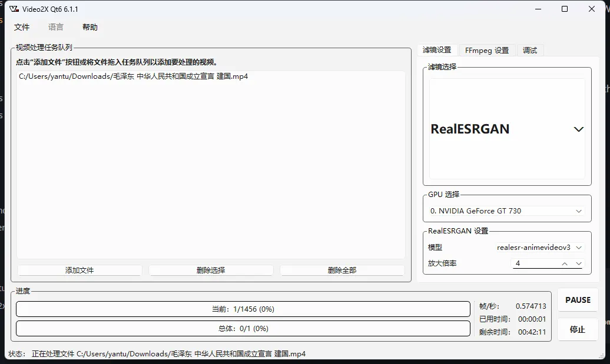Open the 文件 menu
This screenshot has width=610, height=364.
[22, 27]
